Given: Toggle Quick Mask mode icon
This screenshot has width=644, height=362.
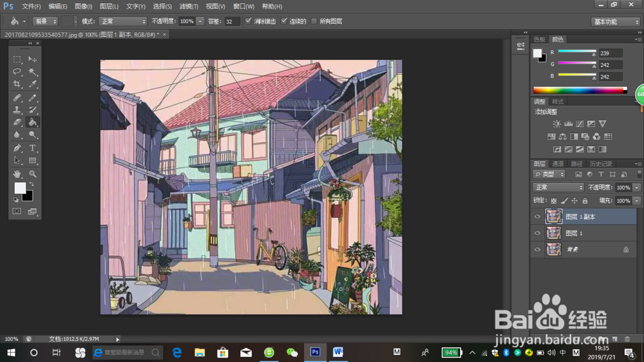Looking at the screenshot, I should tap(17, 211).
